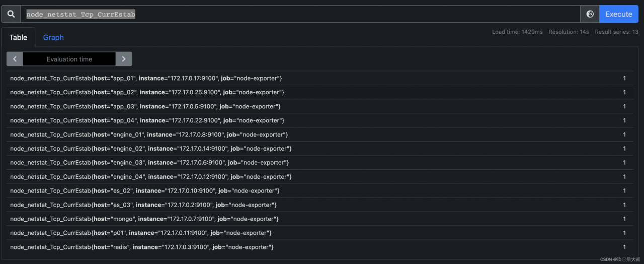This screenshot has width=644, height=264.
Task: Open the metrics explorer globe icon
Action: click(590, 14)
